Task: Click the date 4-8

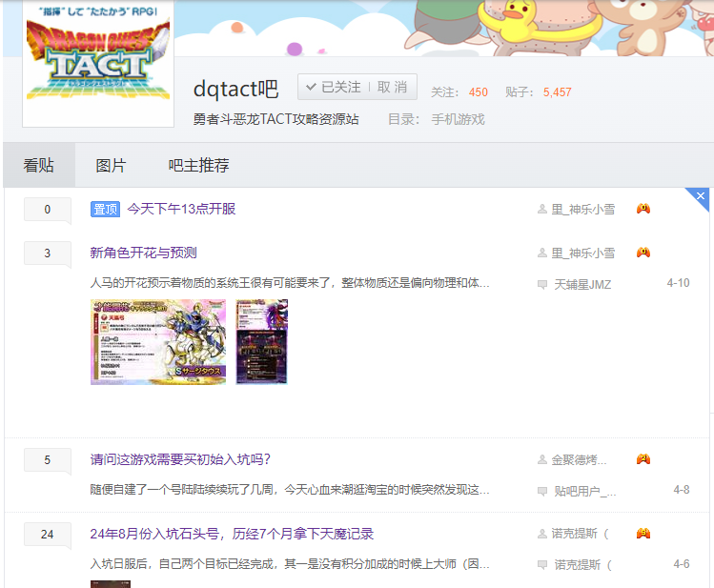Action: point(682,490)
